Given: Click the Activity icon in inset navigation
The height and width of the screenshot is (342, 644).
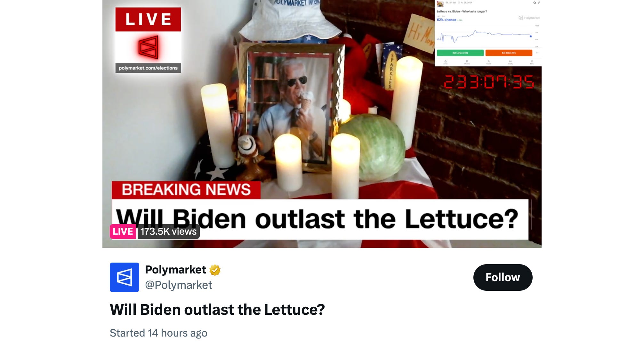Looking at the screenshot, I should [510, 62].
